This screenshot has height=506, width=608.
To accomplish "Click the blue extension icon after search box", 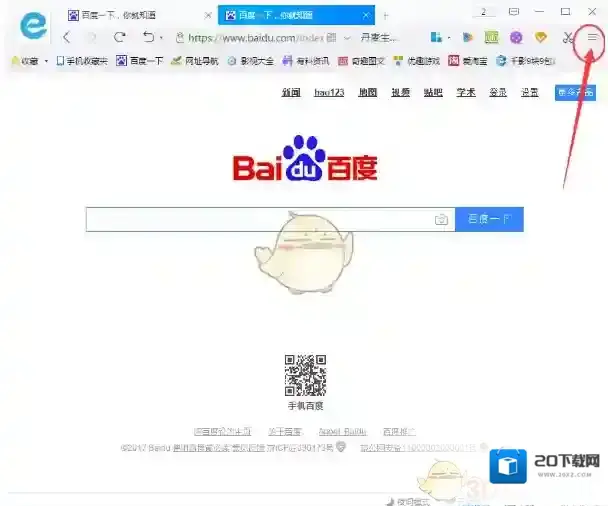I will coord(436,37).
